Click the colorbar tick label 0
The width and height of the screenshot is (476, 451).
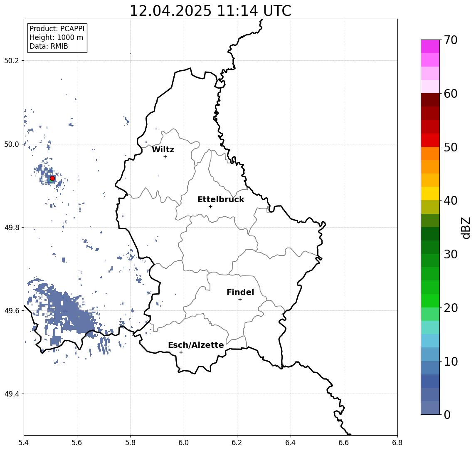447,414
